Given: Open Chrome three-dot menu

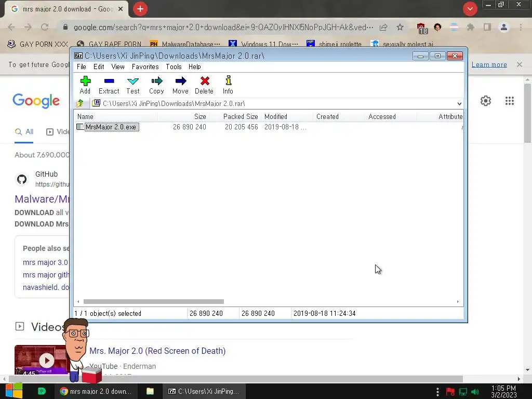Looking at the screenshot, I should coord(521,27).
